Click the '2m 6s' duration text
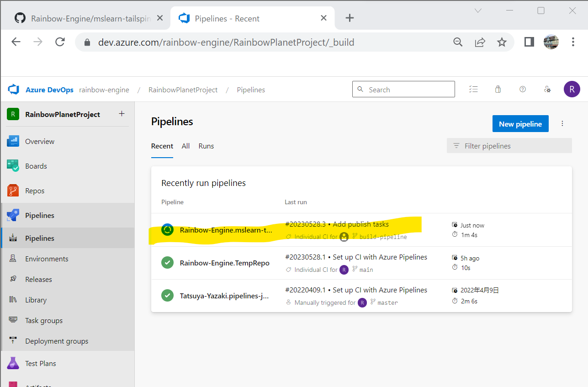This screenshot has width=588, height=387. click(469, 301)
